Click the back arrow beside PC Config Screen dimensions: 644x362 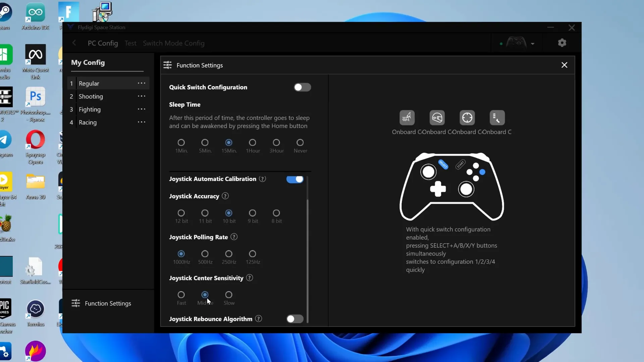(x=74, y=43)
